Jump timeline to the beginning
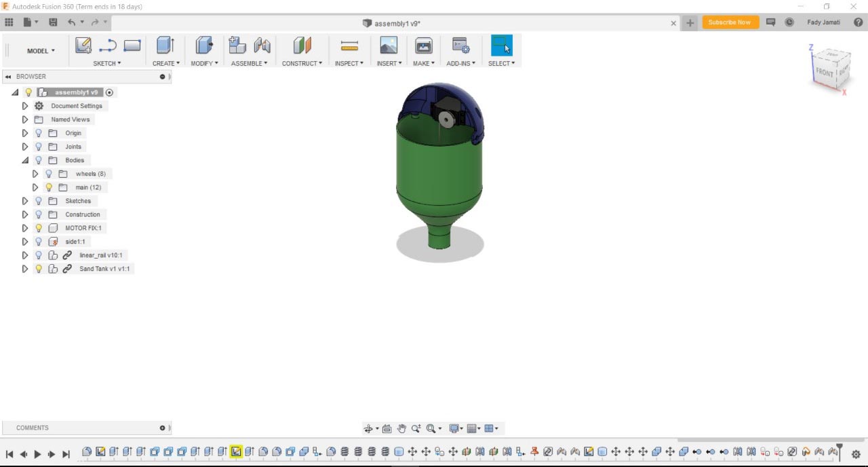 point(9,454)
